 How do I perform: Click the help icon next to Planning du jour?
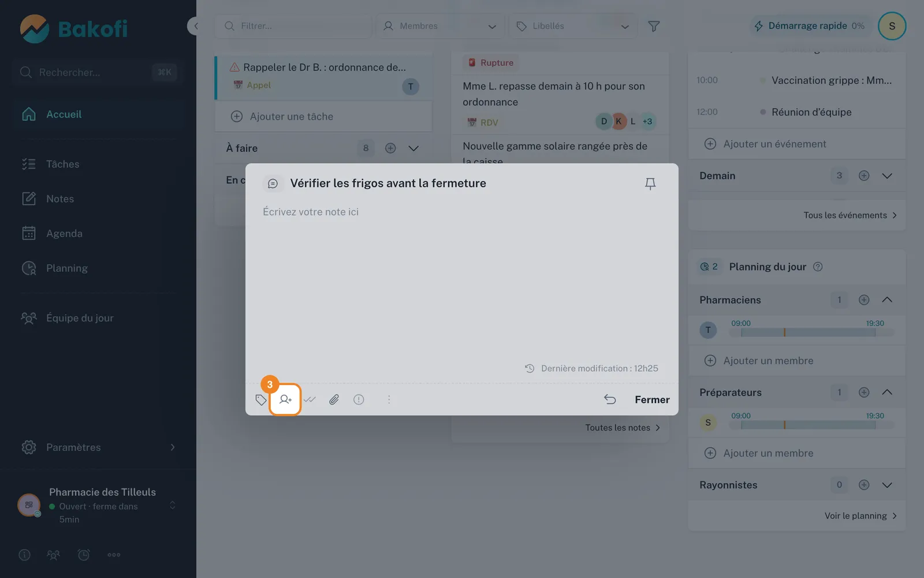(818, 267)
